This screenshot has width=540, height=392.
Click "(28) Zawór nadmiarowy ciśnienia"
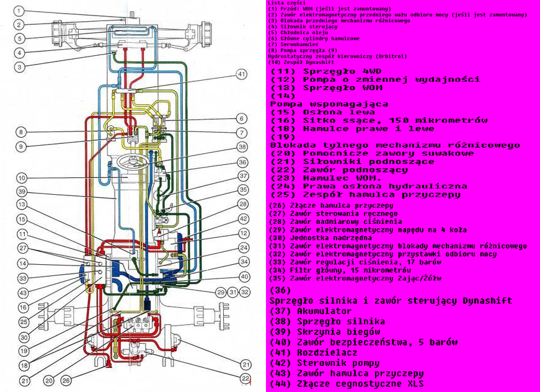tap(335, 222)
